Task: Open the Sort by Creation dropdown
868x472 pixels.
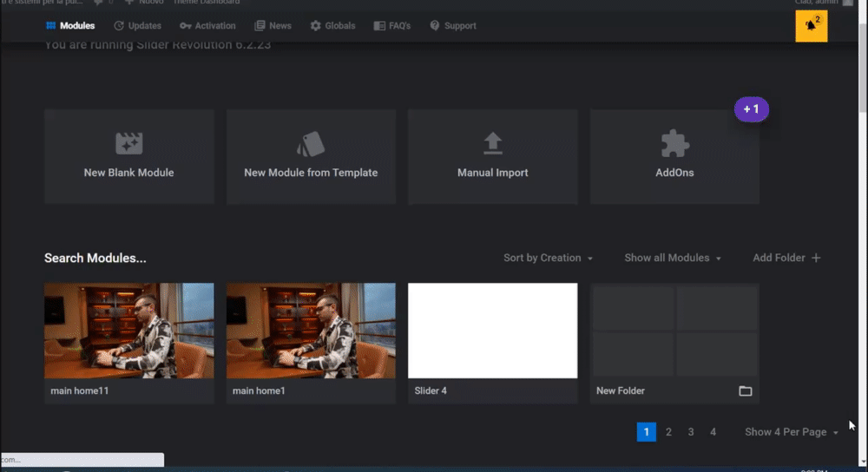Action: tap(548, 258)
